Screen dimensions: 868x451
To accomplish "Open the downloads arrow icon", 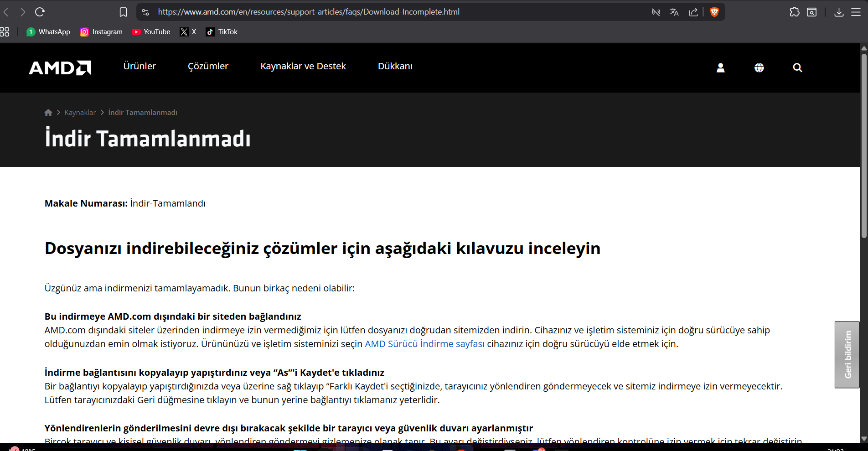I will coord(839,12).
